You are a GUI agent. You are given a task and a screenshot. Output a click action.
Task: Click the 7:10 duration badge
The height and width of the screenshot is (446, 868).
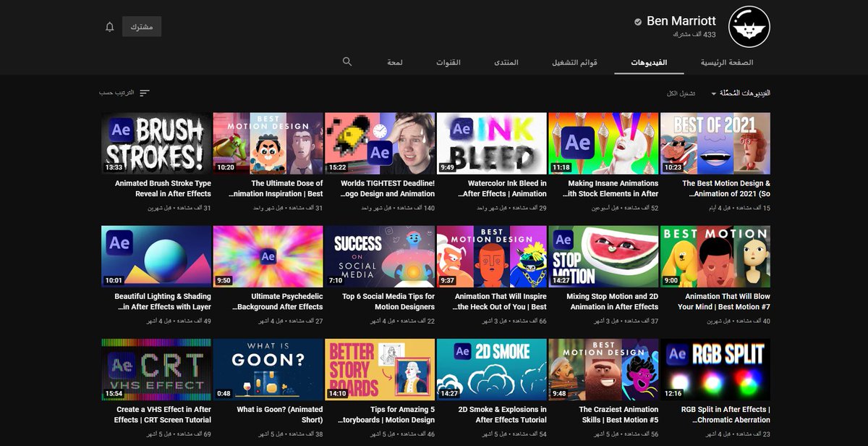[335, 280]
